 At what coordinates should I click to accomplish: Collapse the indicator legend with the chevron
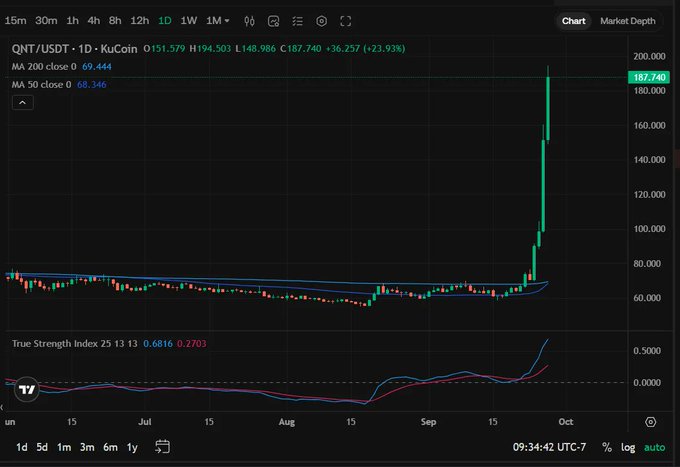point(23,103)
